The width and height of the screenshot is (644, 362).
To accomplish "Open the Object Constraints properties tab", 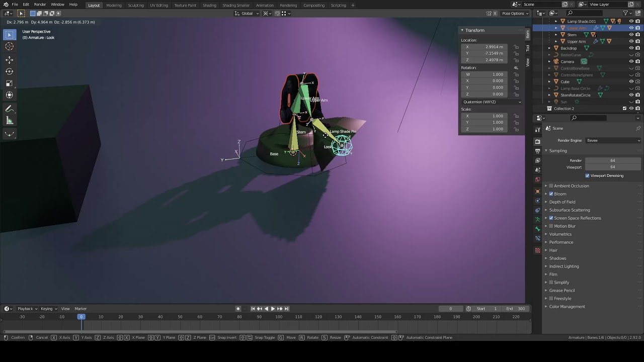I will pos(537,210).
